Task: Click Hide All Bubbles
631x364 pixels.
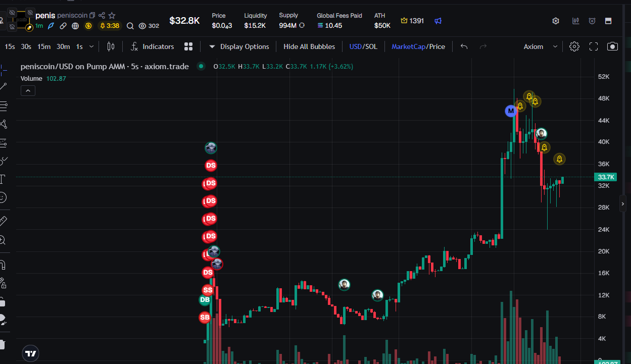Action: 309,46
